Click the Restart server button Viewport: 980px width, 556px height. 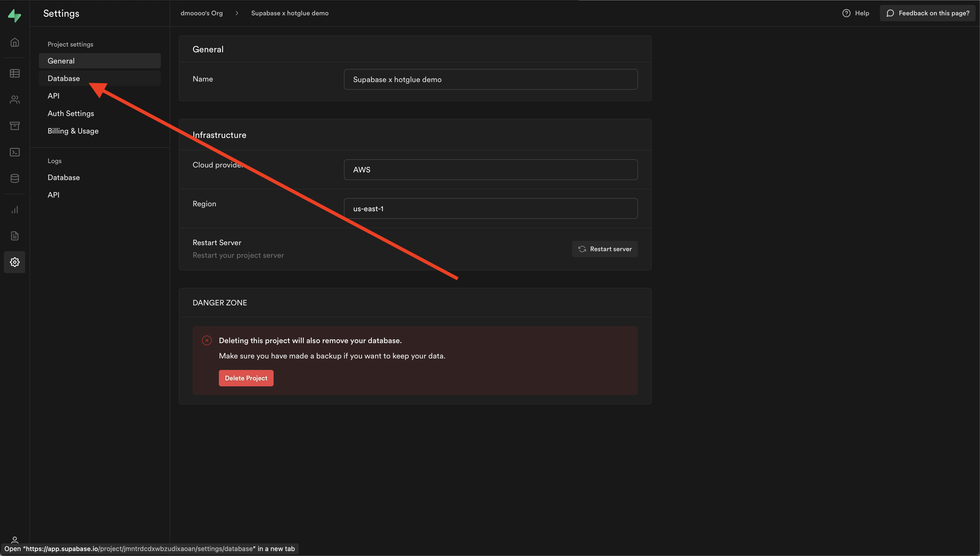605,249
